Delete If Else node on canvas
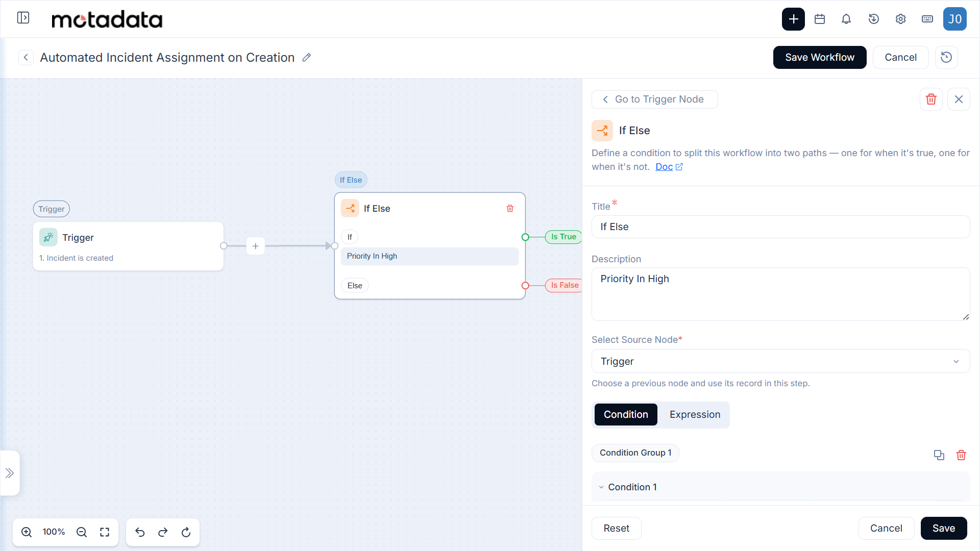Image resolution: width=980 pixels, height=551 pixels. click(x=510, y=208)
